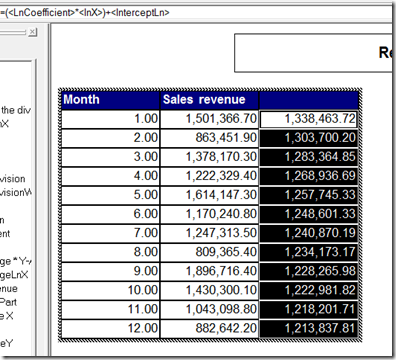The height and width of the screenshot is (360, 396).
Task: Click sales revenue value 1,501,366.70
Action: pos(209,119)
